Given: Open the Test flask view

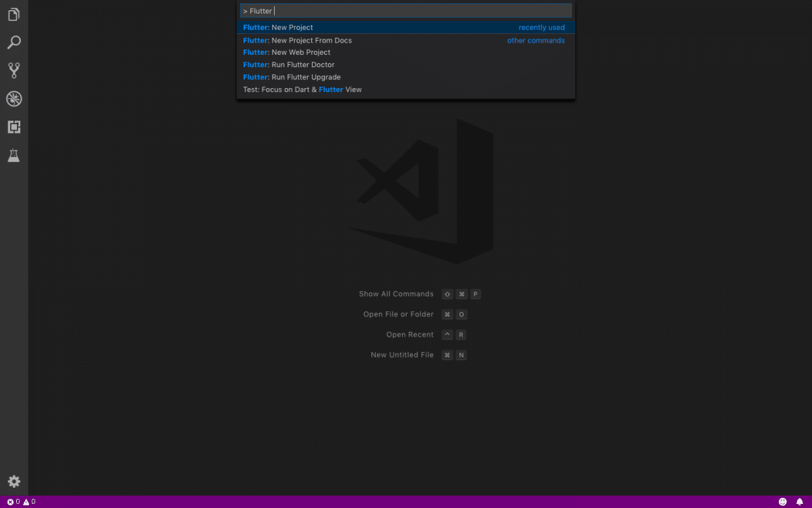Looking at the screenshot, I should click(14, 155).
